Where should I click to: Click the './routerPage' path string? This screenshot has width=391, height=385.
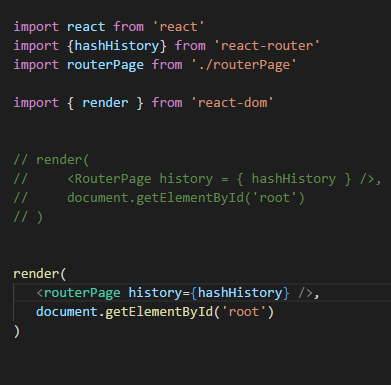(x=244, y=65)
